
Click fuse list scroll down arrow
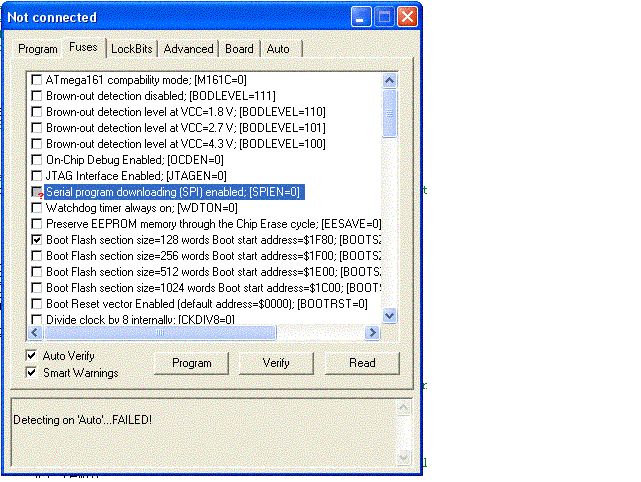(x=389, y=315)
